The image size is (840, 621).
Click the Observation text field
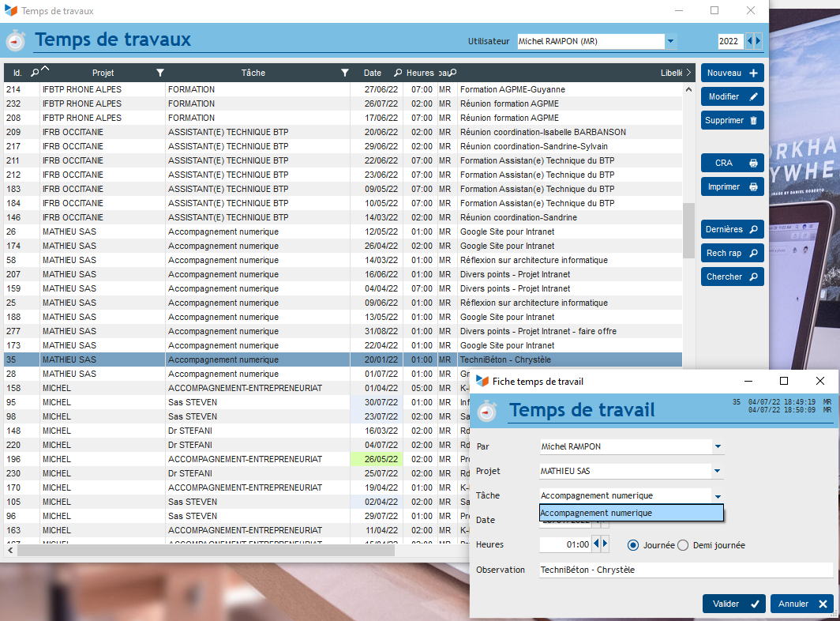click(x=685, y=570)
